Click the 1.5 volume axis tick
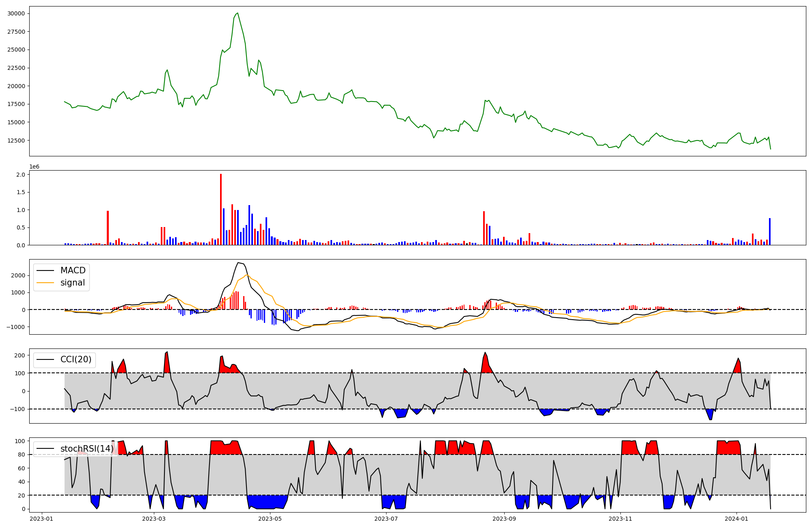The height and width of the screenshot is (528, 812). pos(20,192)
